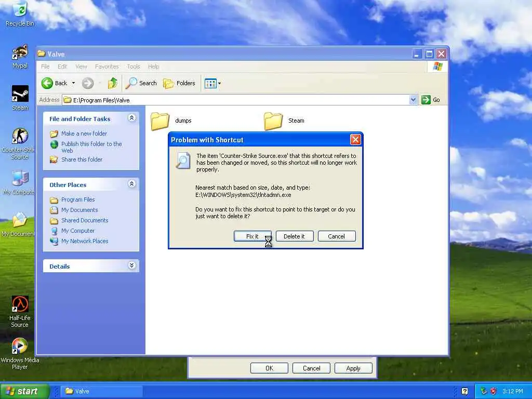Go to My Computer in Other Places
The width and height of the screenshot is (532, 399).
click(78, 230)
